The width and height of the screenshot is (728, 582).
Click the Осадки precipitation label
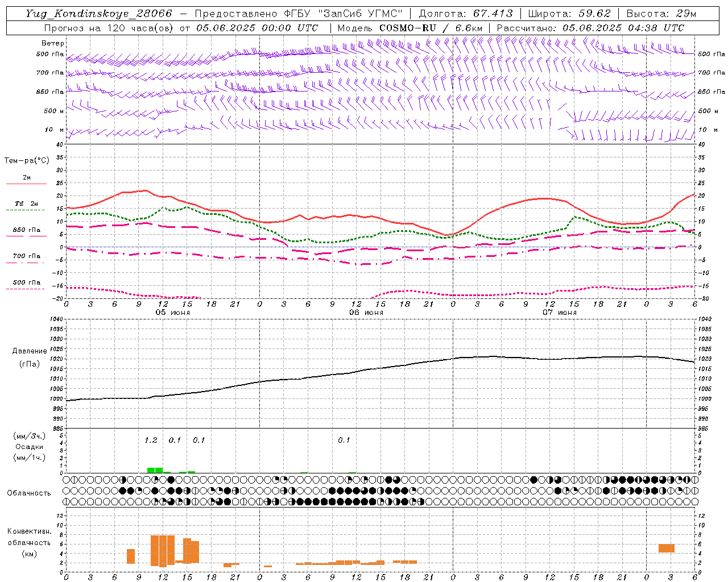click(30, 447)
